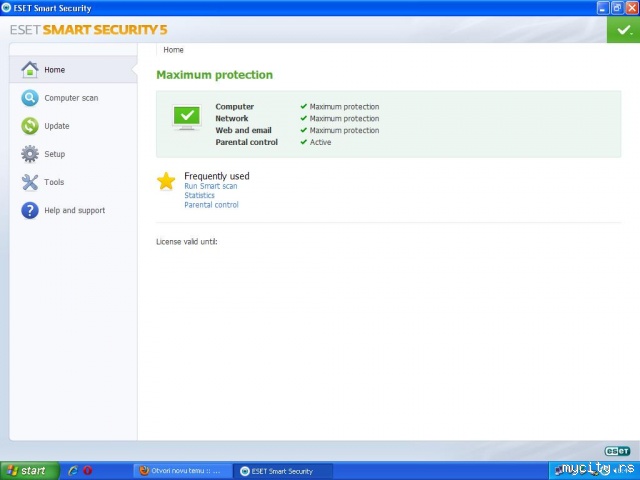Open the Setup section
The image size is (640, 480).
coord(55,154)
